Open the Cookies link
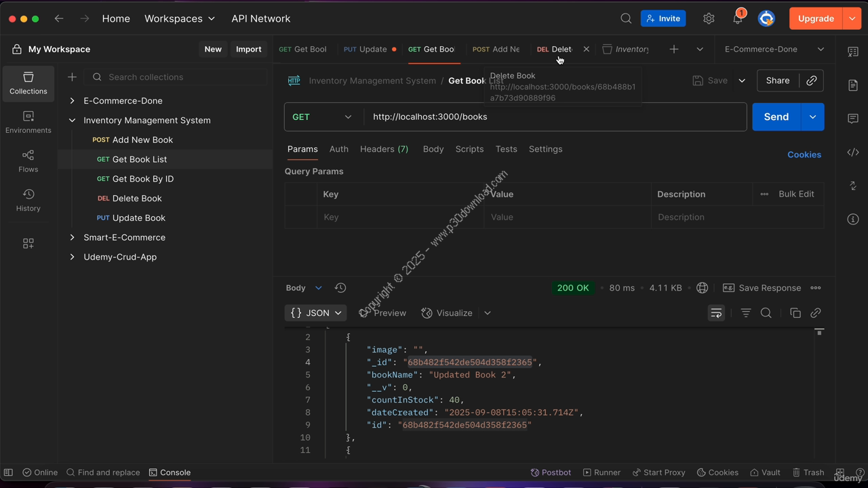The image size is (868, 488). coord(804,155)
